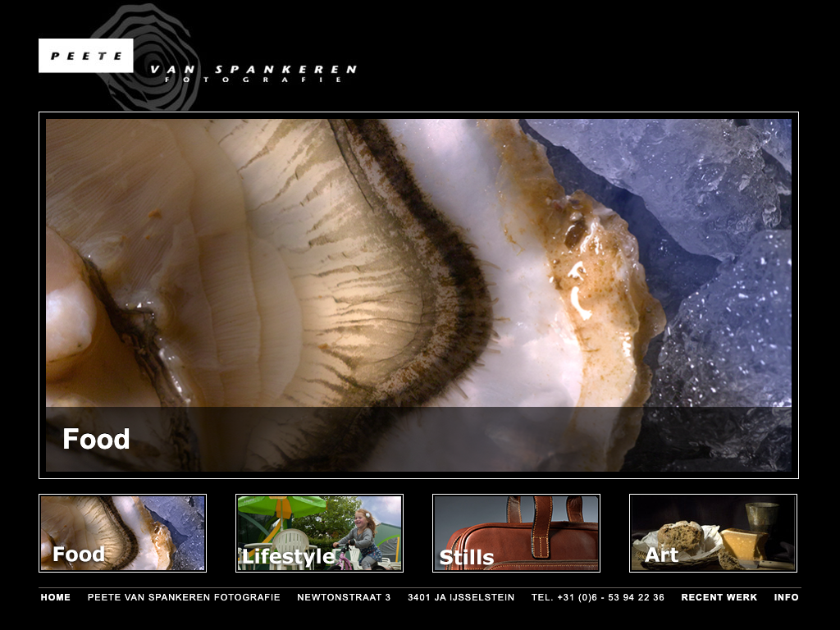Screen dimensions: 840x630
Task: Click the large oyster Food banner image
Action: click(418, 295)
